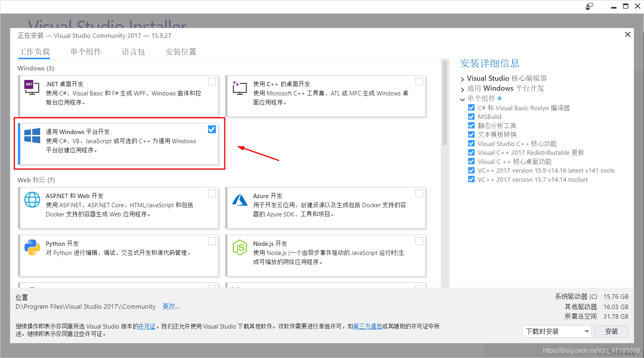
Task: Switch to 安装位置 tab
Action: coord(181,52)
